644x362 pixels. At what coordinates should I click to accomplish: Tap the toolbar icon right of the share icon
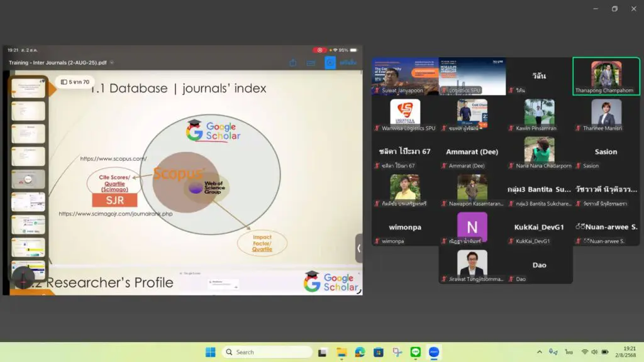tap(311, 63)
